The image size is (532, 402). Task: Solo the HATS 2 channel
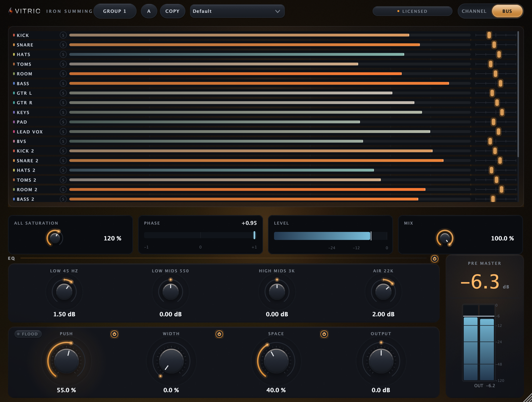point(63,170)
